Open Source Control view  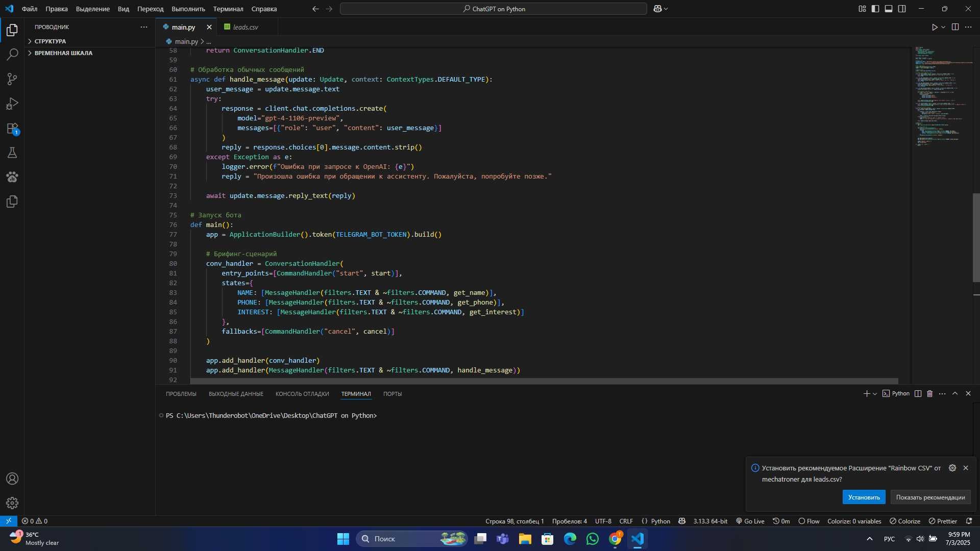pyautogui.click(x=12, y=79)
